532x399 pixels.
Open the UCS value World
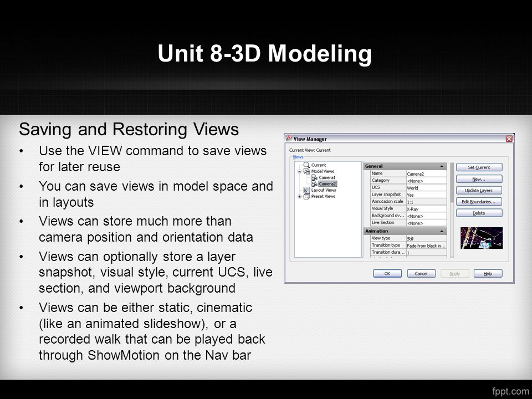[427, 188]
